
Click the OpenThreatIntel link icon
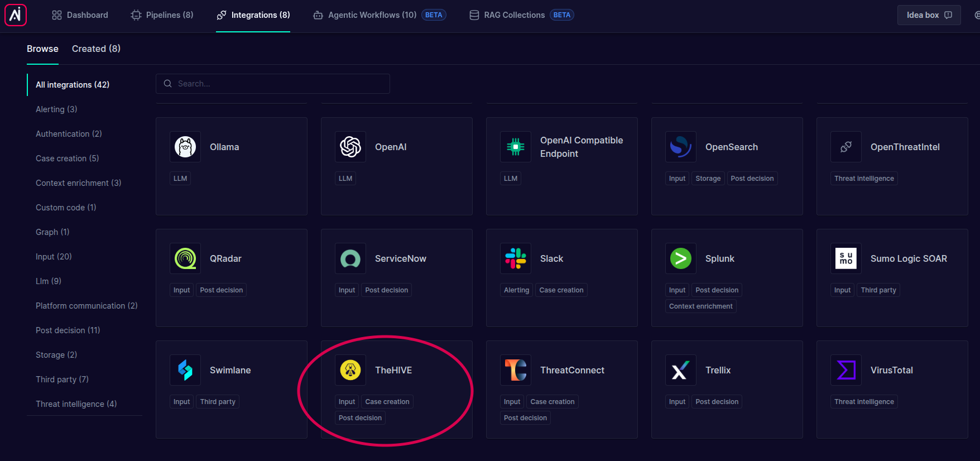click(x=846, y=147)
